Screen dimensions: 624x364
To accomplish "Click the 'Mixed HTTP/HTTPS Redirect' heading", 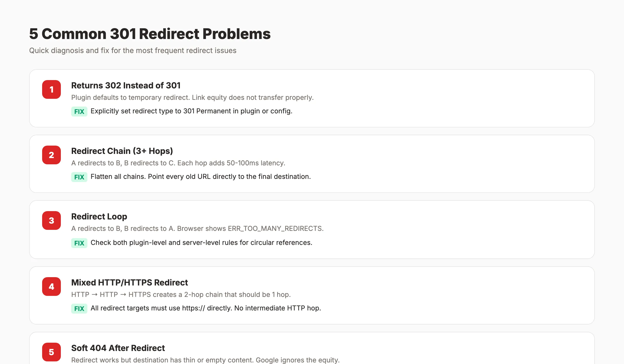I will tap(129, 282).
